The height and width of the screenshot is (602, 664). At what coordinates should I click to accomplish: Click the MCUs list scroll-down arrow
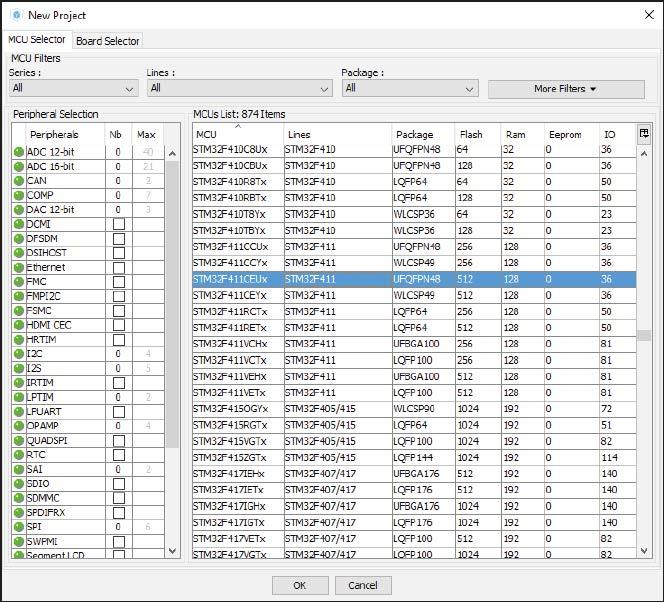pyautogui.click(x=644, y=551)
